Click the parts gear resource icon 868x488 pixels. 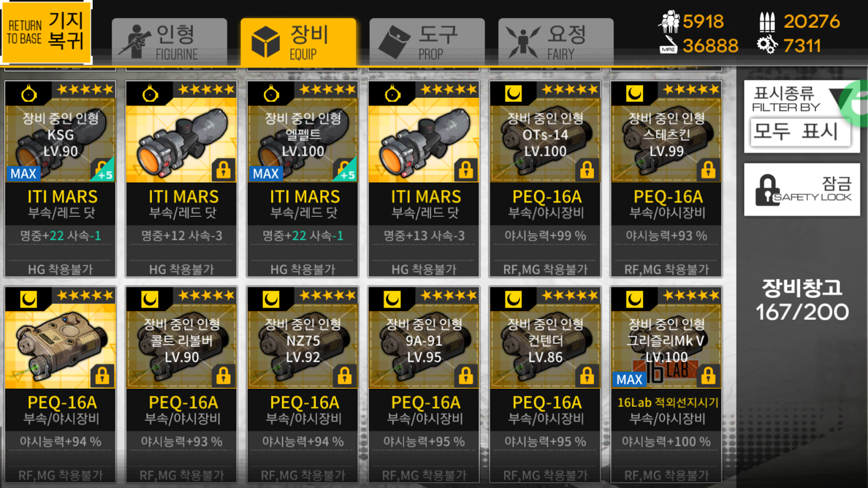767,45
